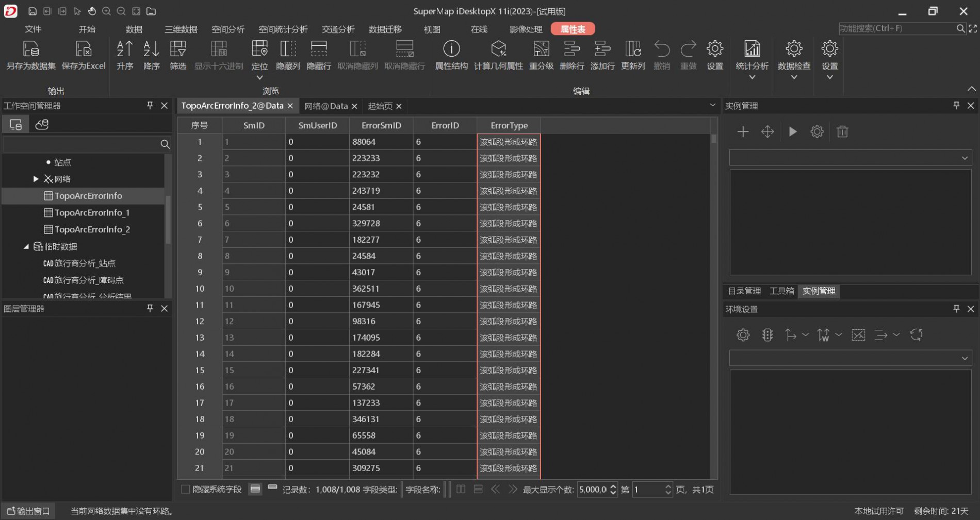
Task: Run instance with play icon in 实例管理
Action: click(x=793, y=132)
